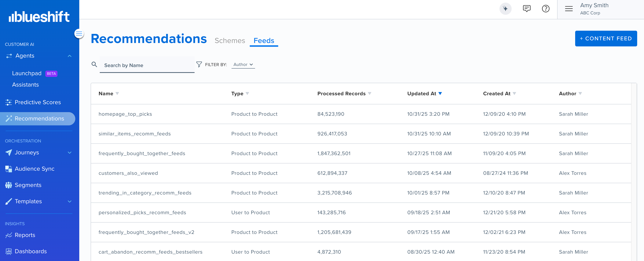Click the Recommendations wand icon
Viewport: 644px width, 261px height.
click(9, 119)
